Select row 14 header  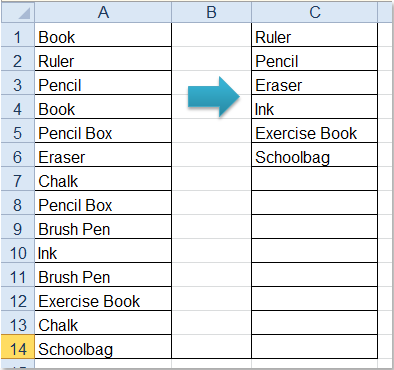coord(18,347)
